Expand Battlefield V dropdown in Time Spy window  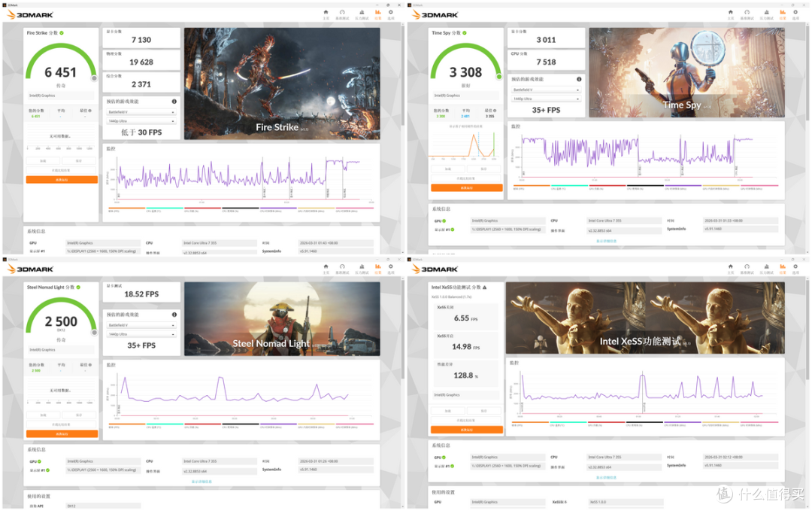[547, 90]
